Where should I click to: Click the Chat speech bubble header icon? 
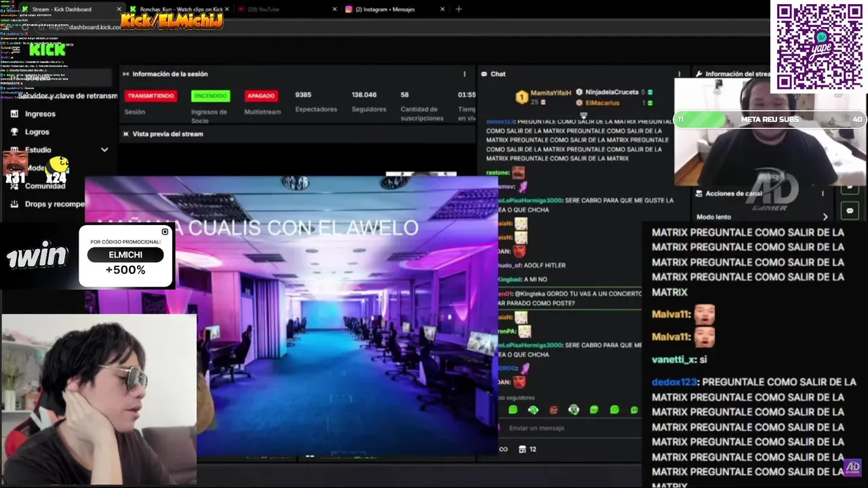point(484,74)
